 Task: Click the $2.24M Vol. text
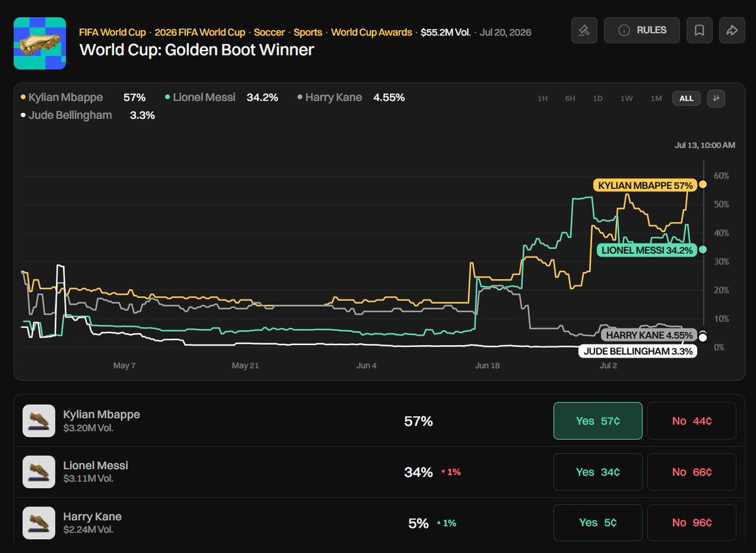coord(88,530)
